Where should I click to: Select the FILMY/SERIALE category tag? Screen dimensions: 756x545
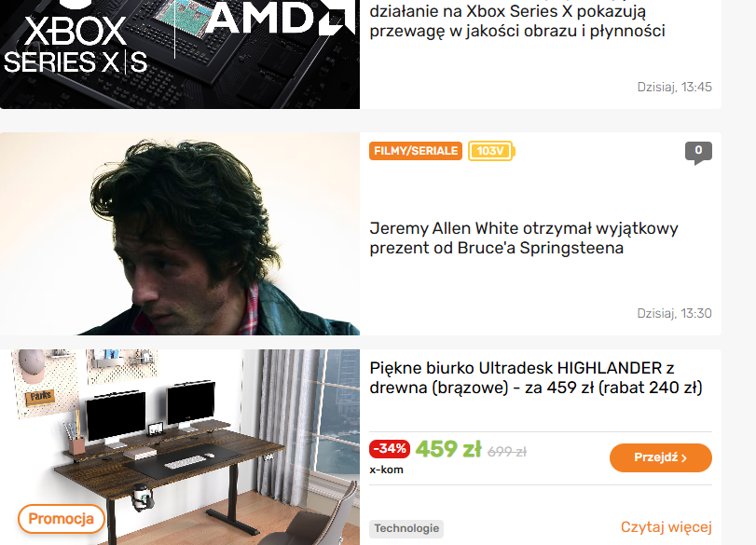pyautogui.click(x=416, y=151)
